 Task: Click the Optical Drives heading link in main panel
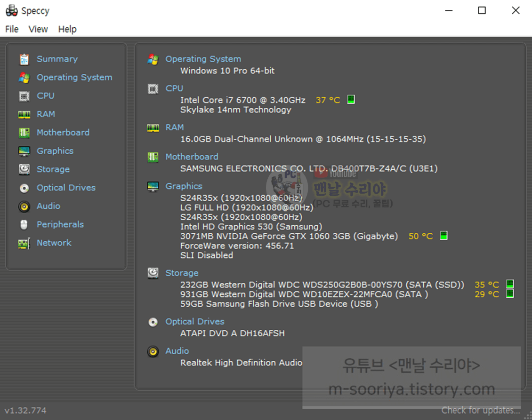[x=195, y=322]
